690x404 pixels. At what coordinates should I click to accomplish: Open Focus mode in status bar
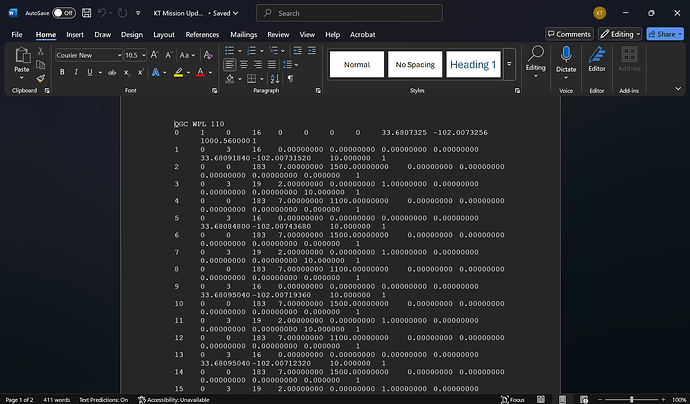pyautogui.click(x=513, y=400)
